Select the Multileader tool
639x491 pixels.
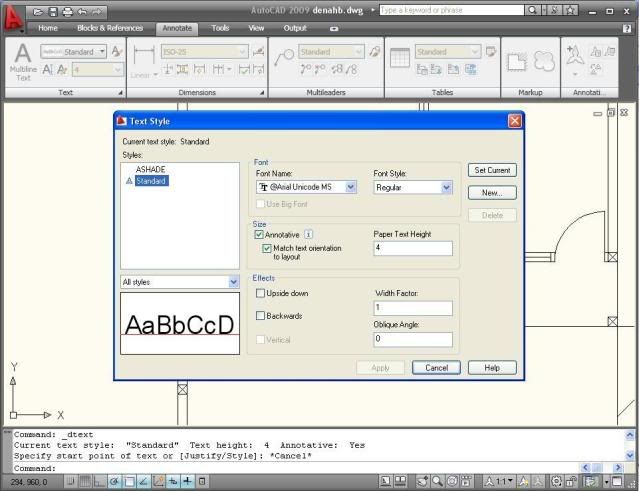coord(284,57)
